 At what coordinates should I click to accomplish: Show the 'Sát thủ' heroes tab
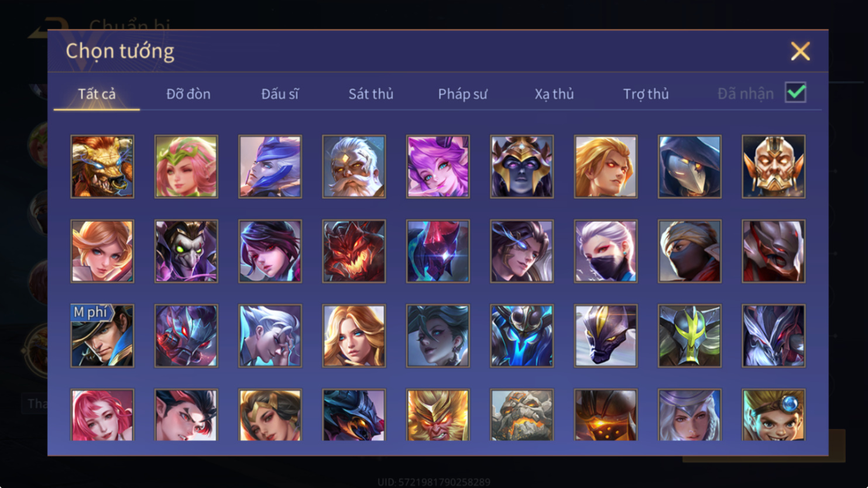pyautogui.click(x=371, y=94)
